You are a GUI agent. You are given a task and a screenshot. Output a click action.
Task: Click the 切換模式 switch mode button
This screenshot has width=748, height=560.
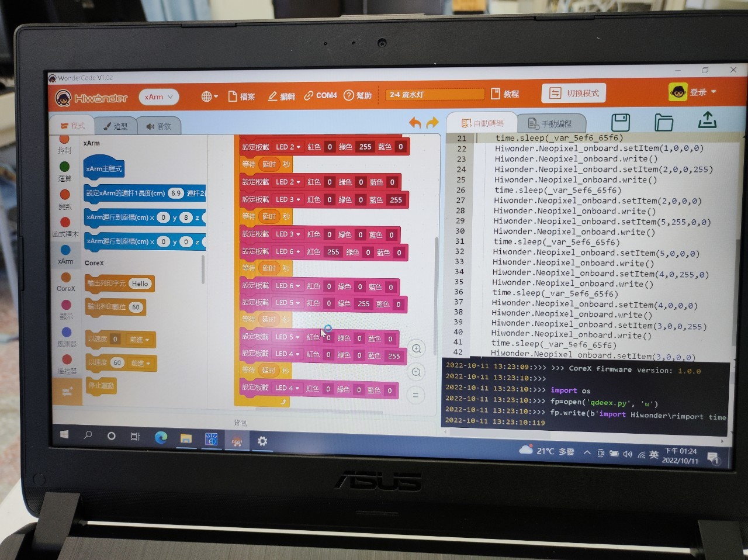tap(574, 94)
